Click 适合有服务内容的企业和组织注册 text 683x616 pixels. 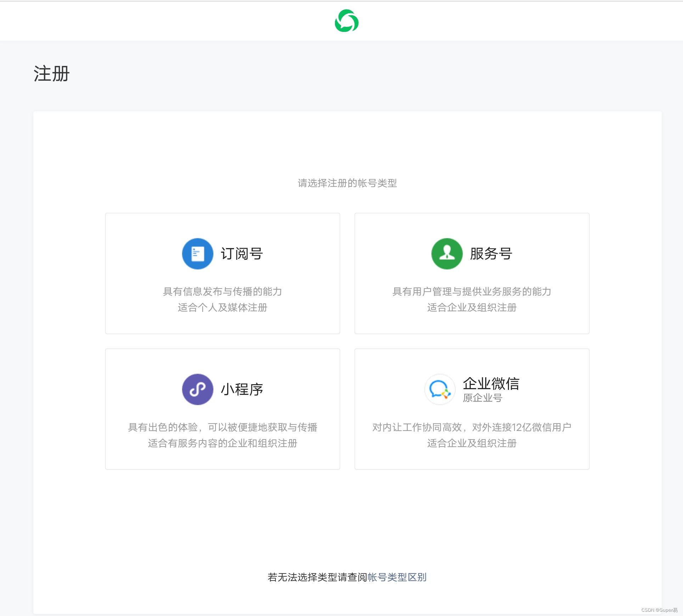pos(222,443)
